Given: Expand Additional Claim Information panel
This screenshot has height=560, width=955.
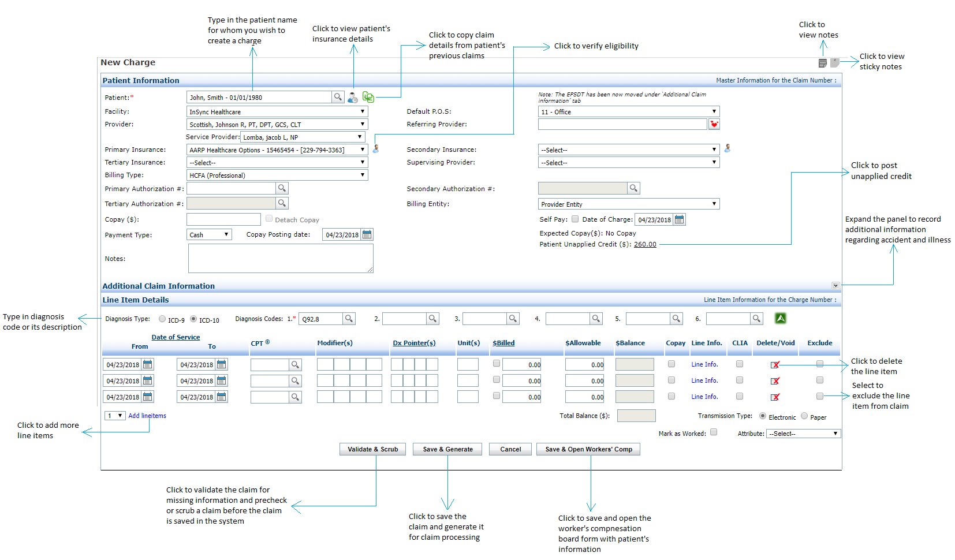Looking at the screenshot, I should (835, 286).
